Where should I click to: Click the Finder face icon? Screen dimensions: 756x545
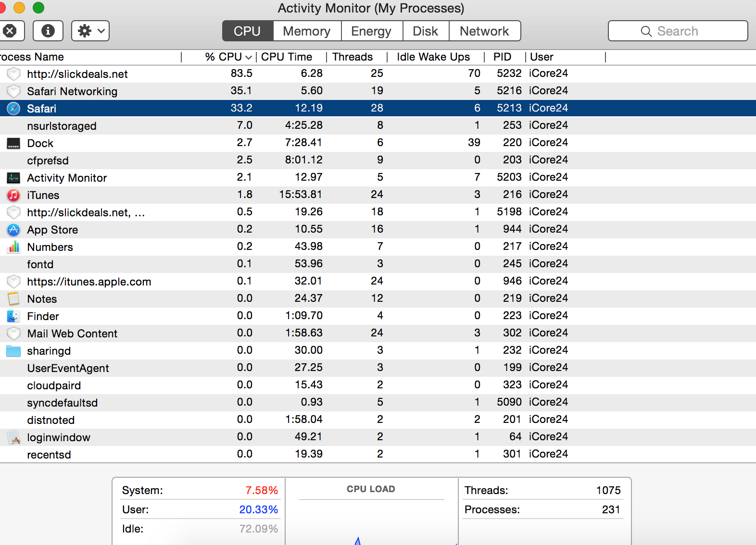coord(13,316)
